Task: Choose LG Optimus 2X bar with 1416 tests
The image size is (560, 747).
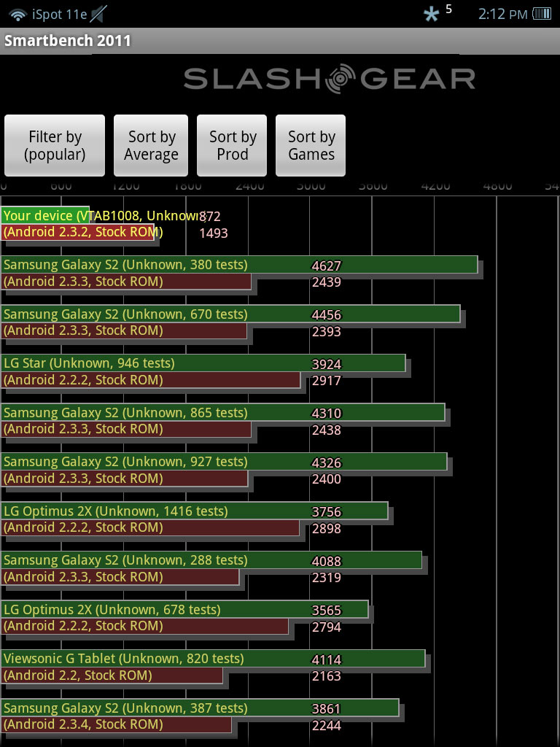Action: pos(194,511)
